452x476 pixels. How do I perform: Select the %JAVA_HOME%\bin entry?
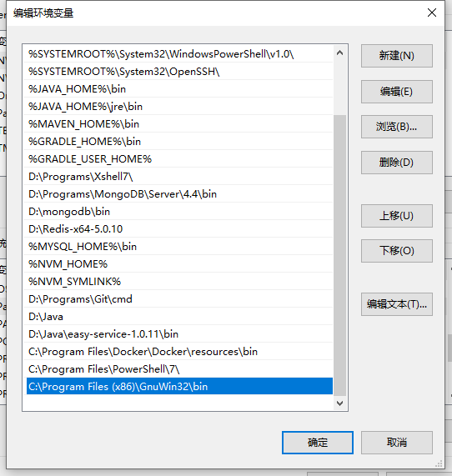pyautogui.click(x=178, y=89)
